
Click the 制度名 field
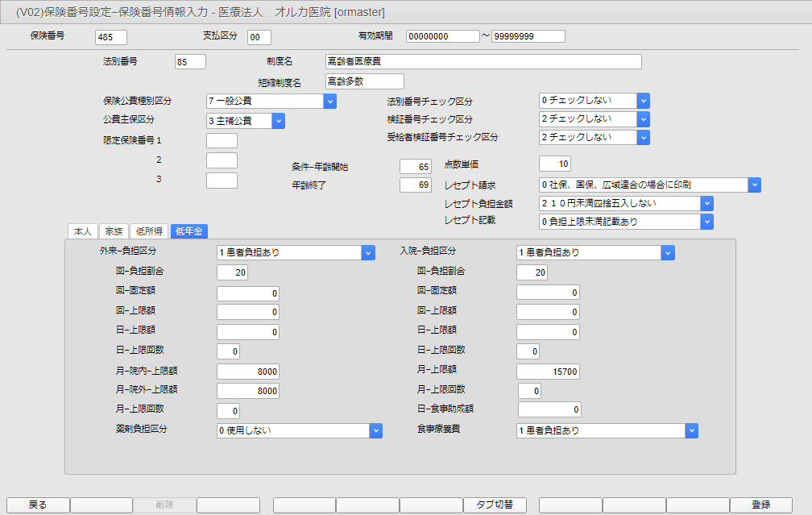pos(483,61)
